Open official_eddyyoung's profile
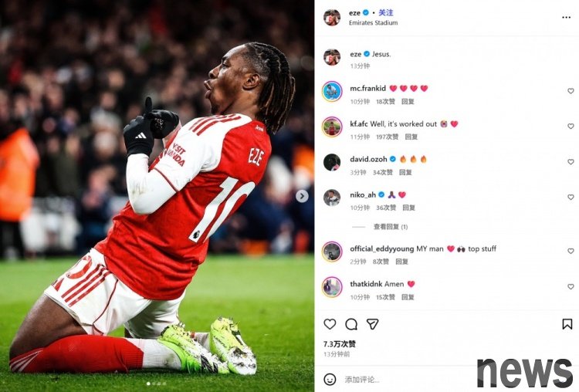This screenshot has width=579, height=392. coord(381,248)
